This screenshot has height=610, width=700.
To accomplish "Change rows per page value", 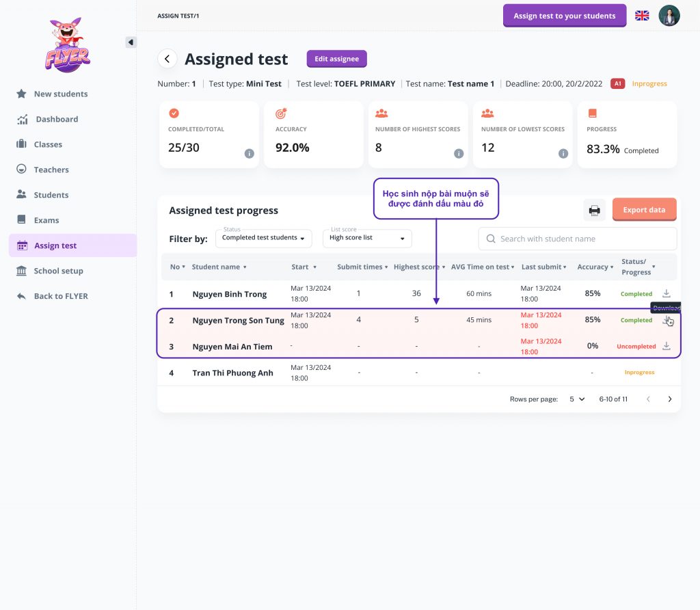I will coord(577,399).
